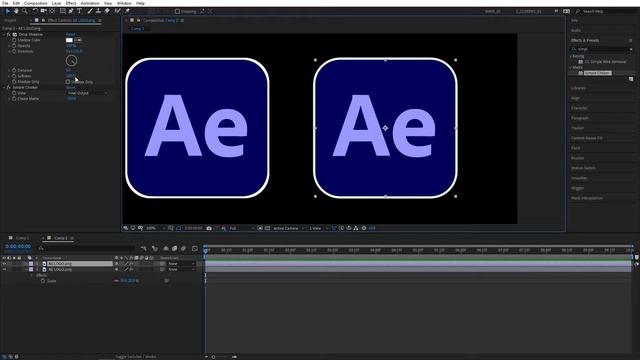The image size is (640, 360).
Task: Click the timeline current time indicator
Action: click(x=206, y=250)
